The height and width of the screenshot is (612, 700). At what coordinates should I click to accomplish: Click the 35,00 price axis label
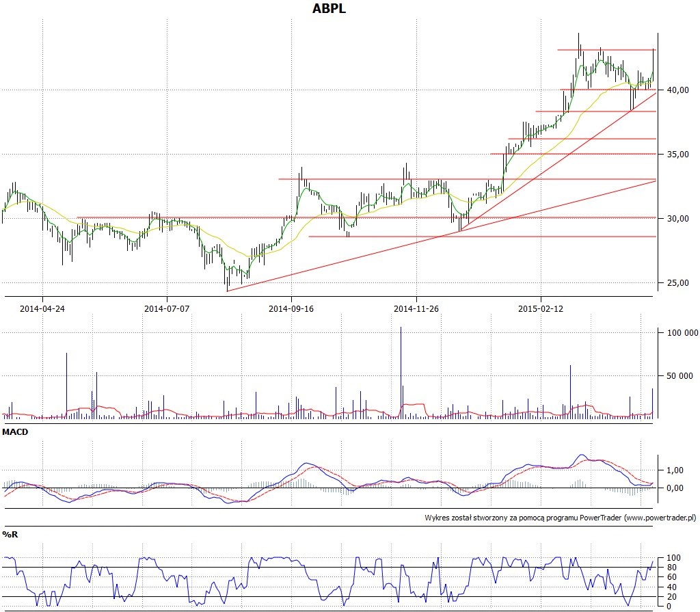point(677,155)
